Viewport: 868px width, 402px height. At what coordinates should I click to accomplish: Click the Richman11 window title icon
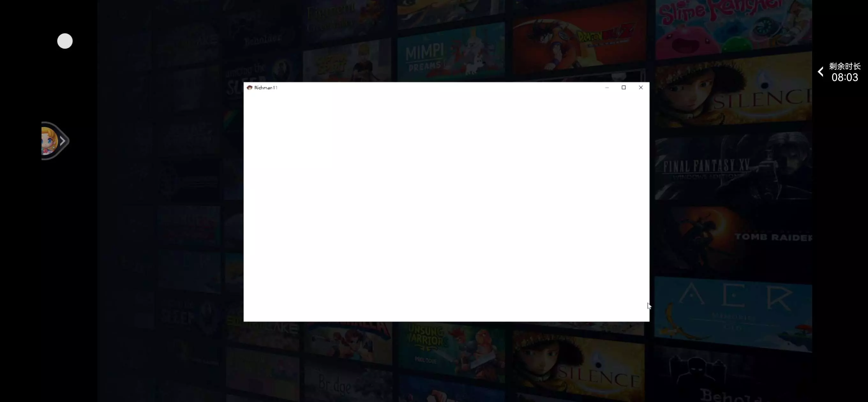coord(249,88)
